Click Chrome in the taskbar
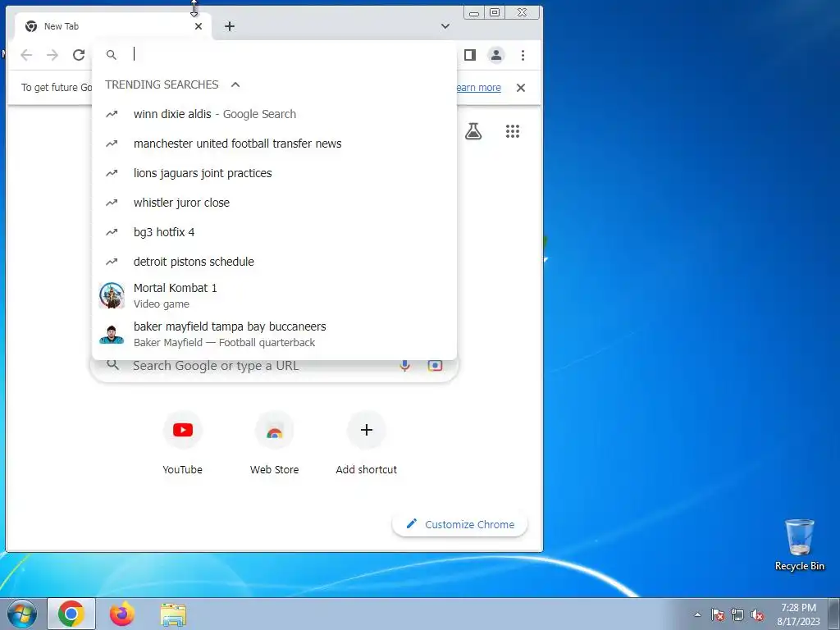 tap(71, 614)
